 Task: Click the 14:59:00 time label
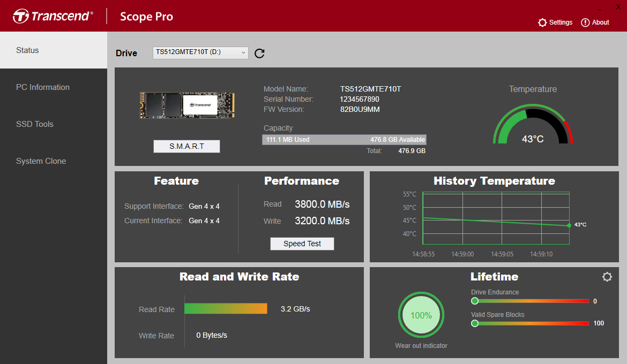pyautogui.click(x=462, y=254)
